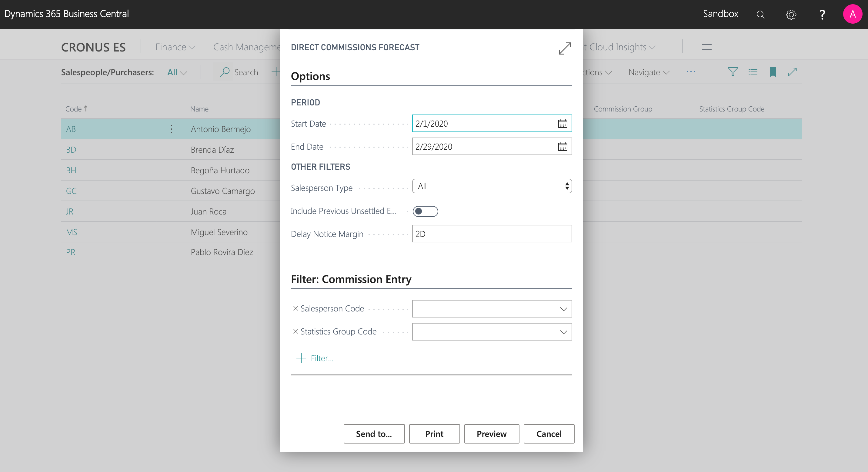Viewport: 868px width, 472px height.
Task: Click the search magnifier in top bar
Action: tap(760, 14)
